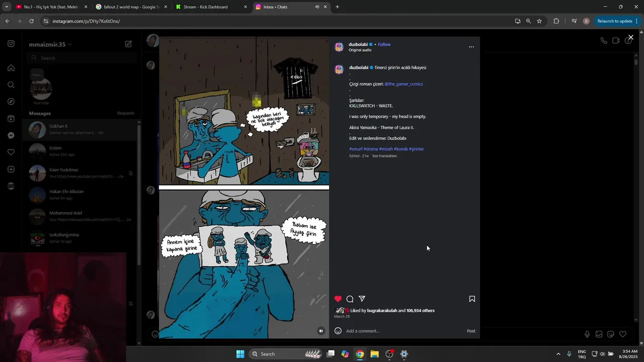
Task: Open sticker picker in chat composer
Action: (x=611, y=334)
